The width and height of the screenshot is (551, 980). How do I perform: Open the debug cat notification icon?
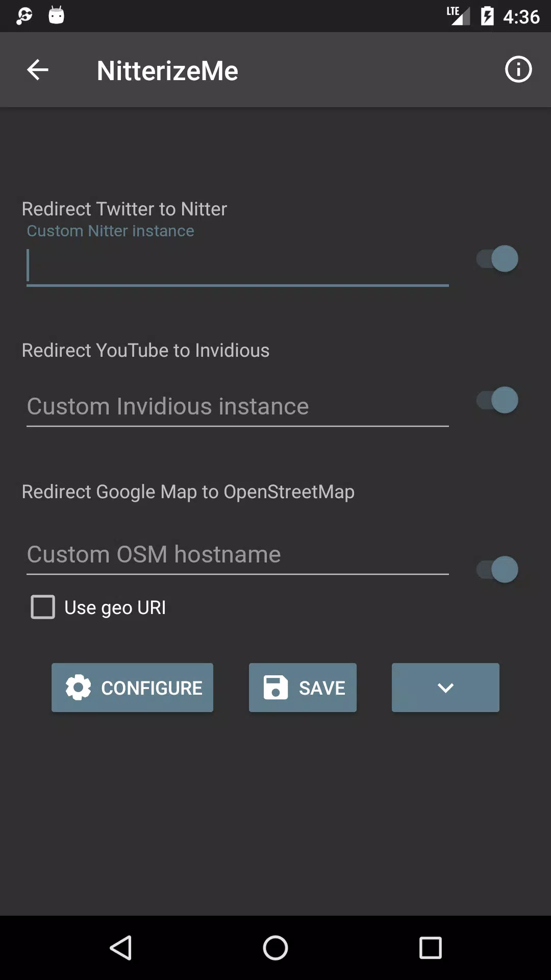coord(57,15)
